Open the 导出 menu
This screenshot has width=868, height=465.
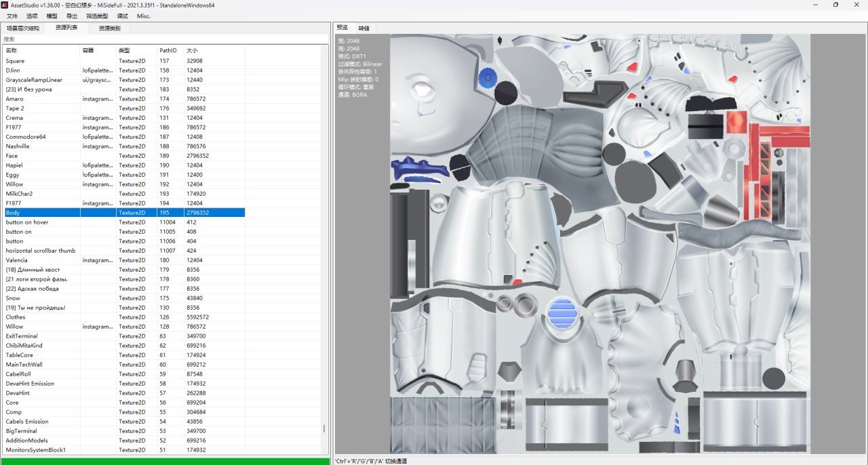(x=72, y=16)
